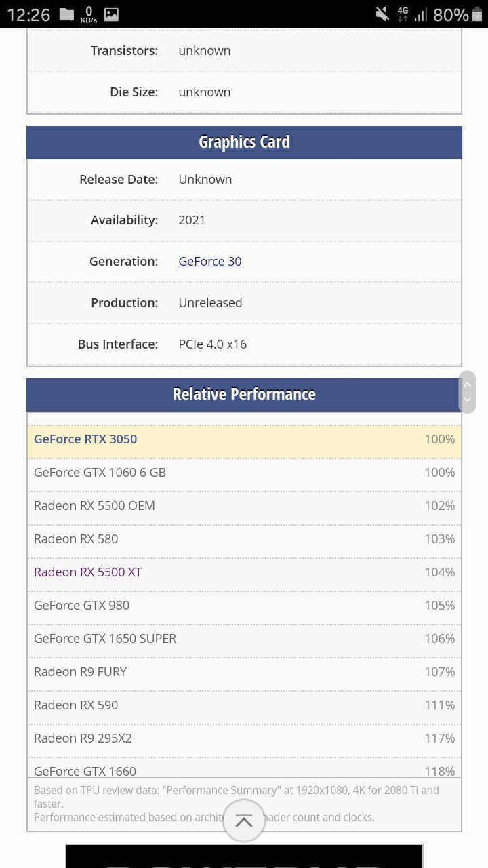
Task: Tap the muted sound icon in status bar
Action: [x=382, y=14]
